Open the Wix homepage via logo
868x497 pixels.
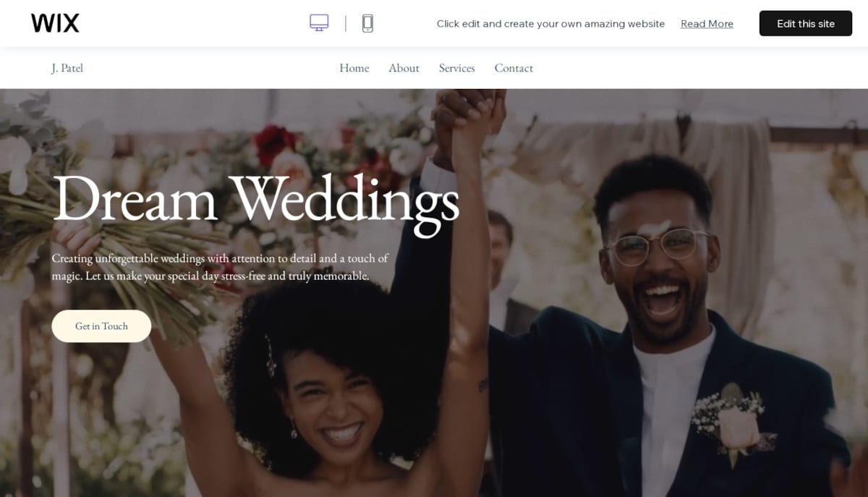[x=56, y=22]
